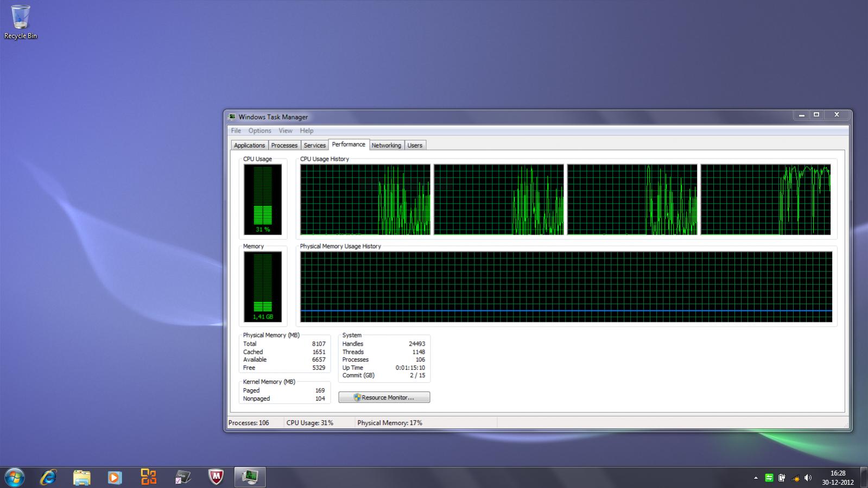This screenshot has width=868, height=488.
Task: Click status bar text CPU Usage: 31%
Action: tap(310, 423)
